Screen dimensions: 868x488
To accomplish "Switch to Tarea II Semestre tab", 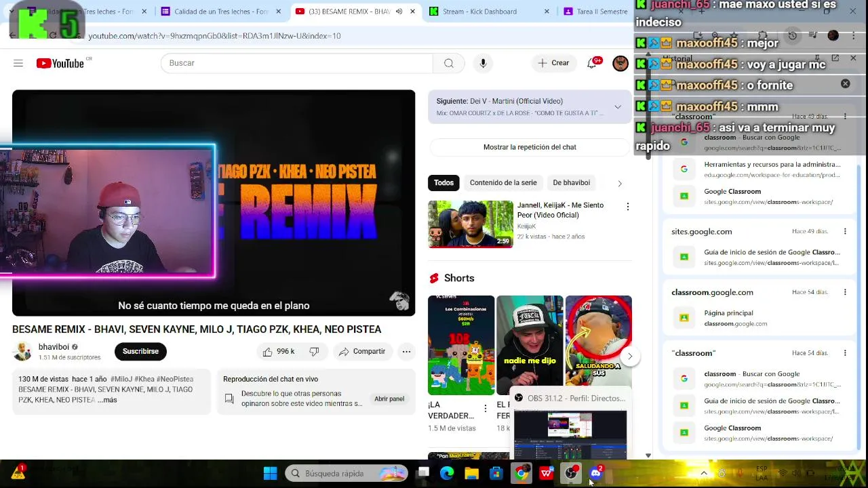I will tap(595, 12).
